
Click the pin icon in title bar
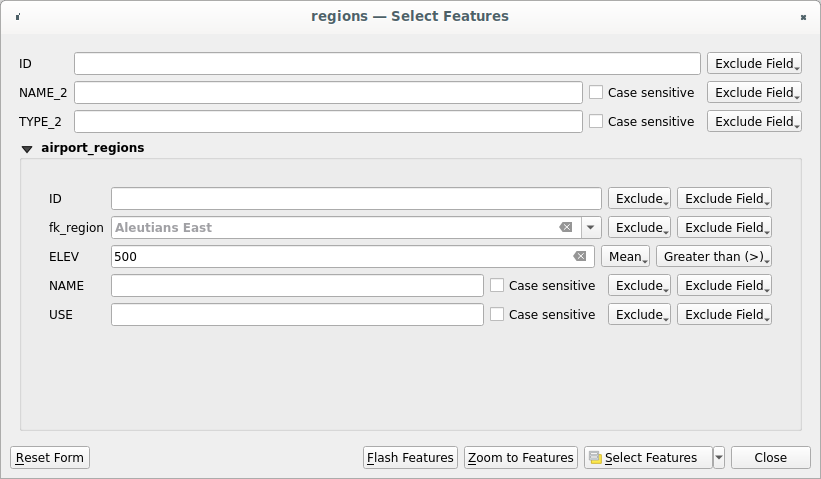(18, 17)
